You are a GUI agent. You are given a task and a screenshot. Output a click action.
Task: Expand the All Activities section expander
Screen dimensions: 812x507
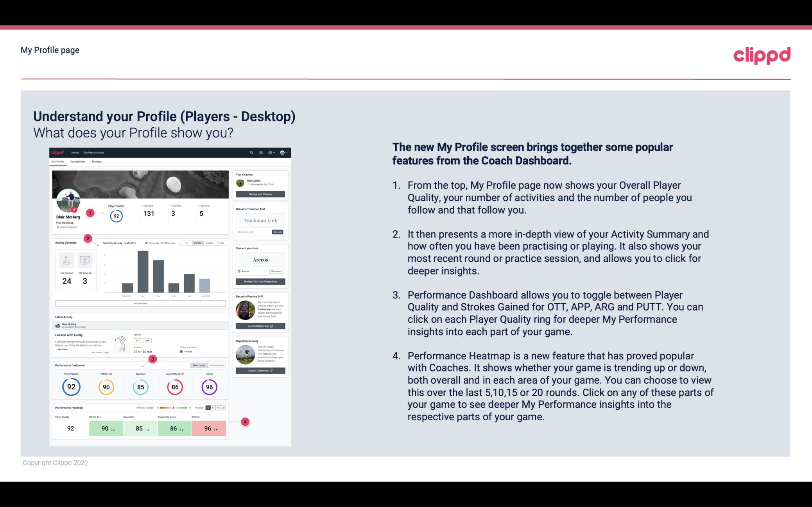(140, 303)
